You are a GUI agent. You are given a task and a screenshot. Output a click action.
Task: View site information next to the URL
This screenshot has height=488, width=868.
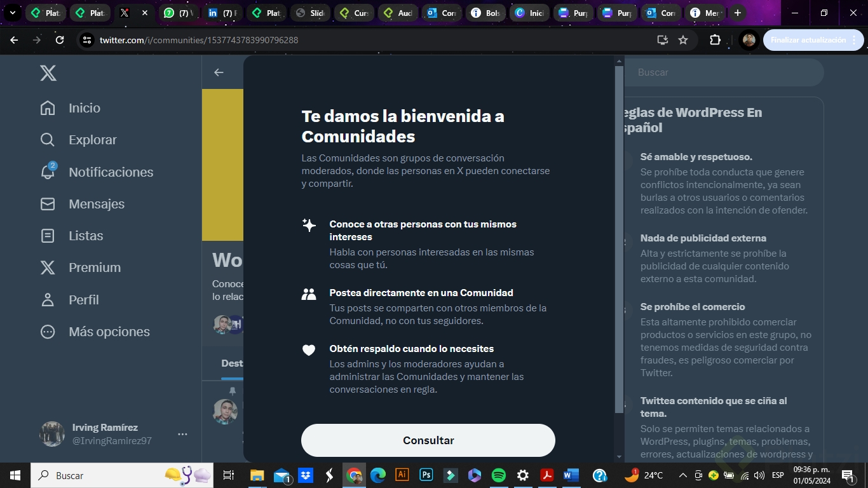click(x=86, y=40)
